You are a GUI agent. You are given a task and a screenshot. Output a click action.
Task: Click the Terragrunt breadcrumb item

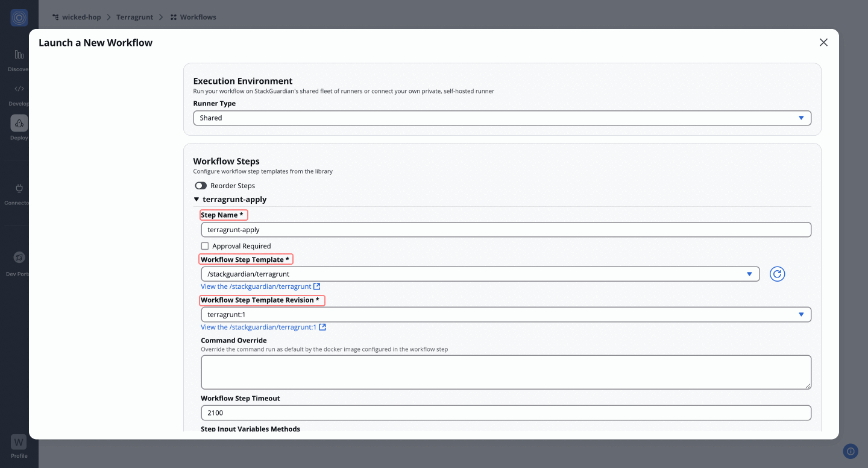pos(134,17)
